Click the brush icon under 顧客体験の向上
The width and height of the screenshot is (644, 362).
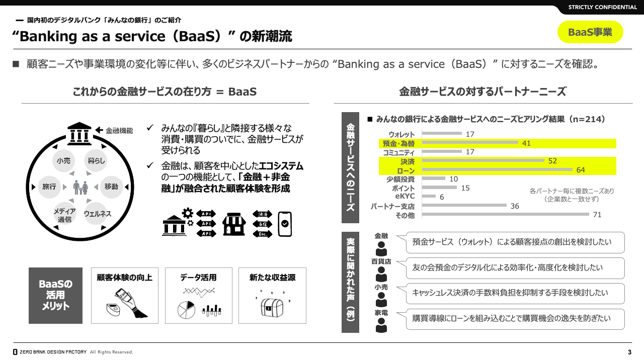click(x=127, y=304)
